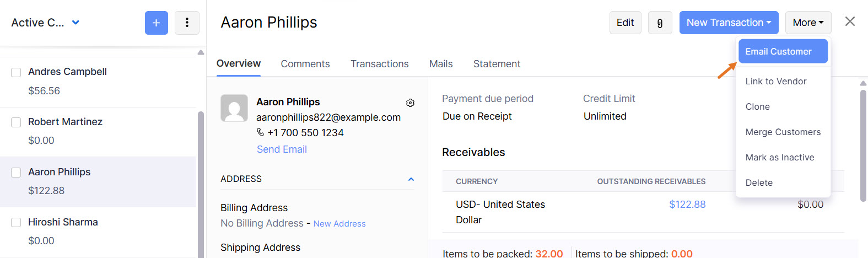Screen dimensions: 868x258
Task: Click the $122.88 outstanding receivables amount
Action: click(x=687, y=205)
